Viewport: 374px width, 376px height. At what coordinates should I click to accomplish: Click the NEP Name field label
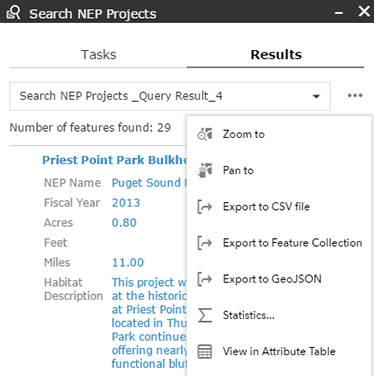(x=72, y=183)
